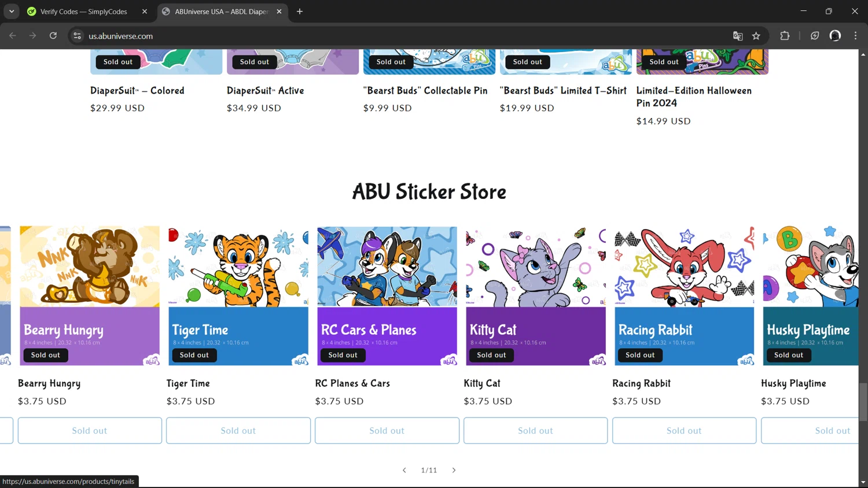Switch to the Verify Codes SimplyCodes tab

[x=84, y=12]
